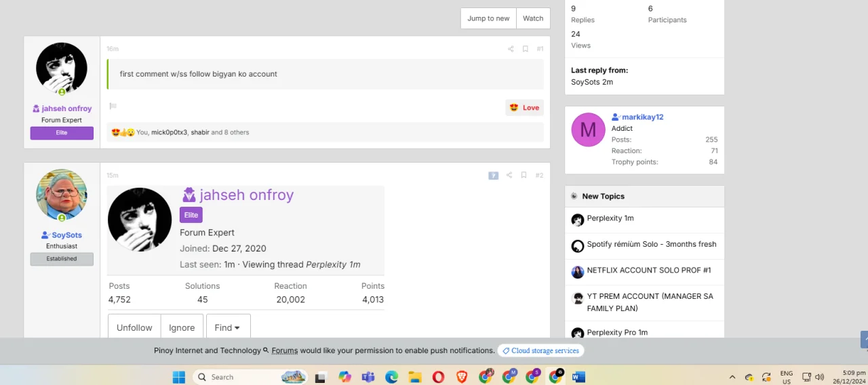Open Microsoft Word from taskbar
Viewport: 868px width, 385px height.
pos(578,377)
